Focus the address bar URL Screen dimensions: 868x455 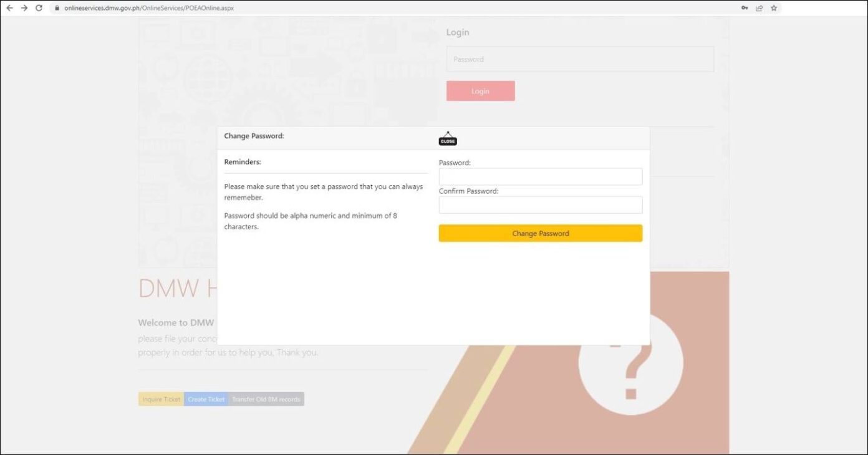pyautogui.click(x=149, y=8)
